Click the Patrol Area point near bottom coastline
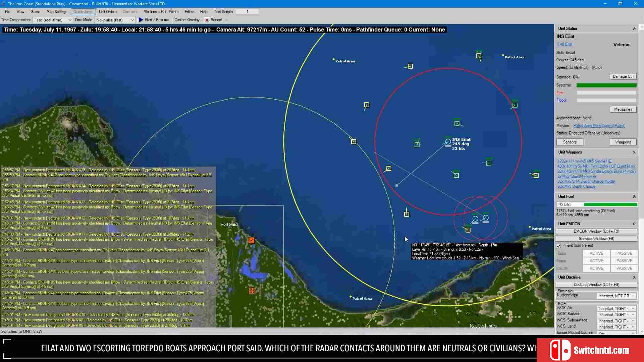 (351, 297)
